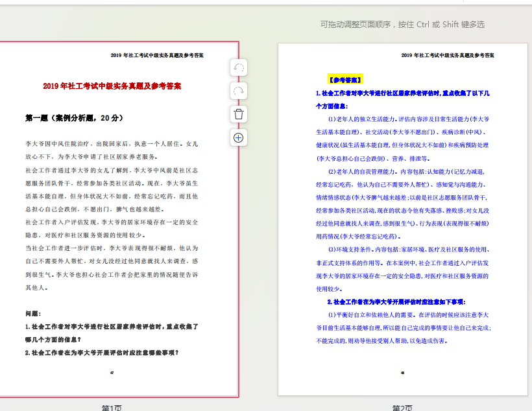This screenshot has width=532, height=411.
Task: Click the 第2页 page label
Action: click(x=402, y=407)
